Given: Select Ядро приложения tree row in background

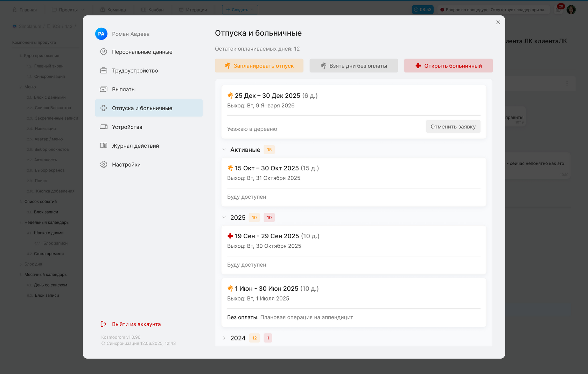Looking at the screenshot, I should 41,56.
